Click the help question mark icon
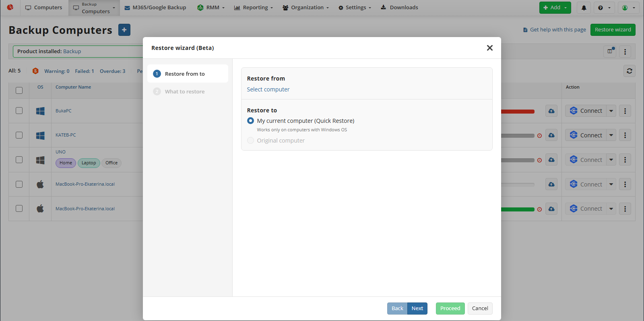The width and height of the screenshot is (644, 321). (x=604, y=8)
